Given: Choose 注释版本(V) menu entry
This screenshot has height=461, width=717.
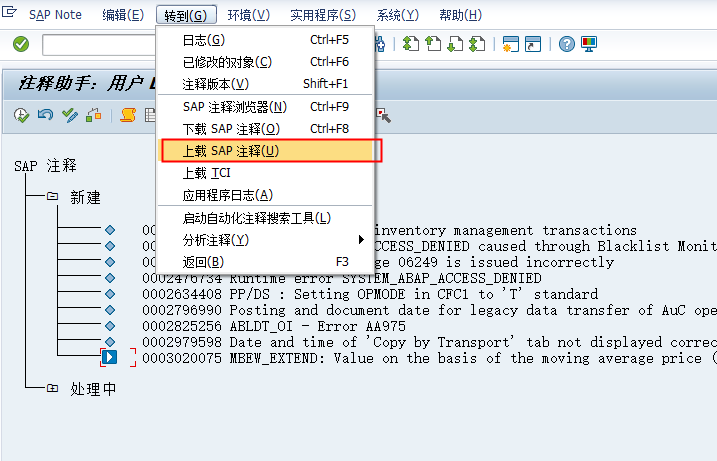Looking at the screenshot, I should 266,84.
